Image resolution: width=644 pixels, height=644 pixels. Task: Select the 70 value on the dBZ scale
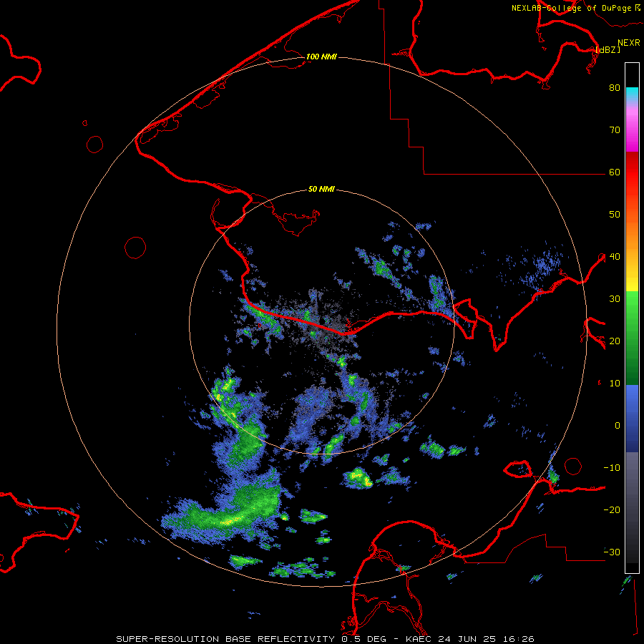(x=615, y=130)
